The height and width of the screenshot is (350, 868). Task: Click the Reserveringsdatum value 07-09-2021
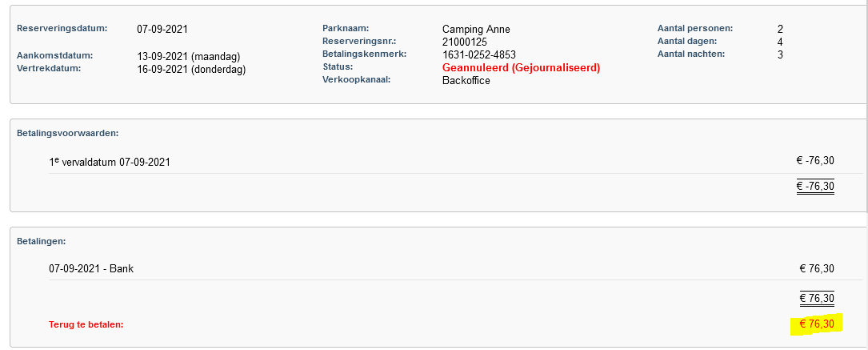pyautogui.click(x=162, y=30)
